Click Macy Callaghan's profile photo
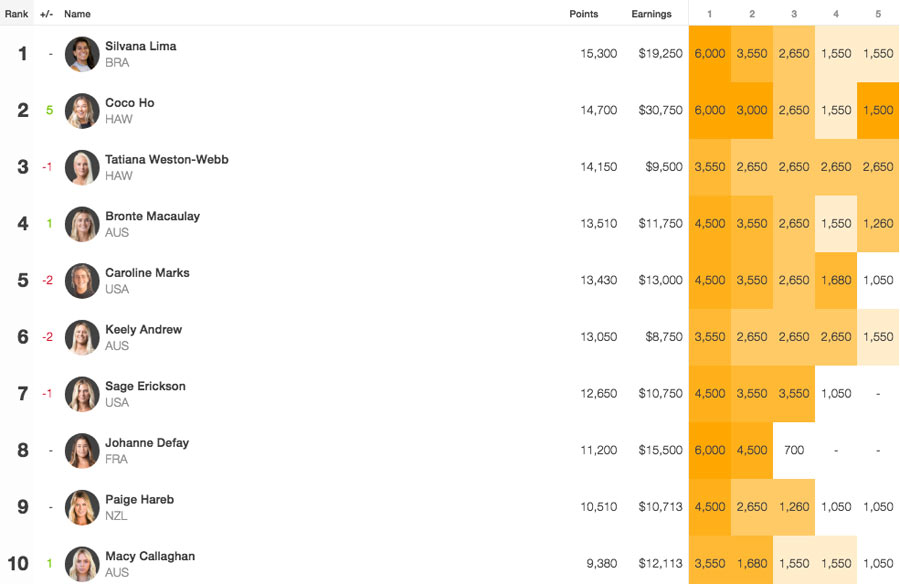Image resolution: width=900 pixels, height=584 pixels. [x=82, y=564]
